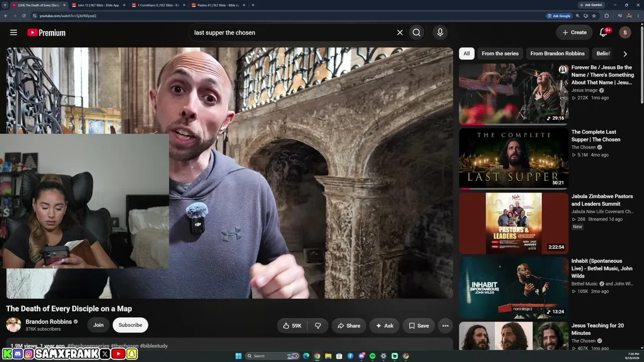Open Discord from the taskbar
This screenshot has height=362, width=644.
[361, 356]
